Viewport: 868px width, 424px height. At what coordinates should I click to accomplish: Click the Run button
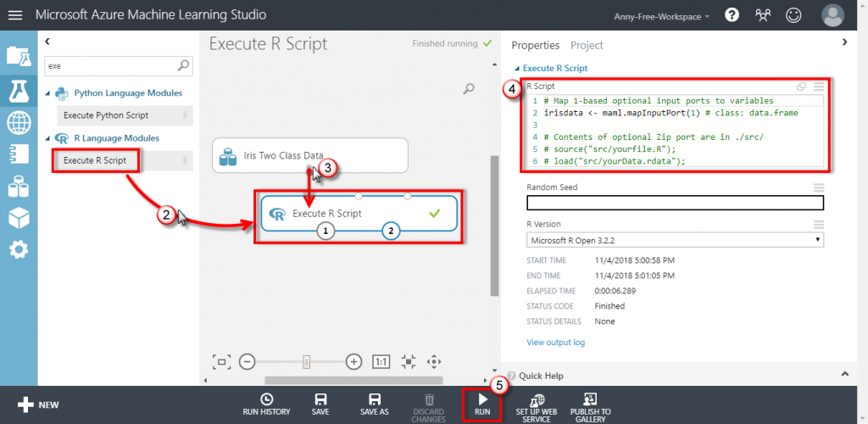[482, 404]
